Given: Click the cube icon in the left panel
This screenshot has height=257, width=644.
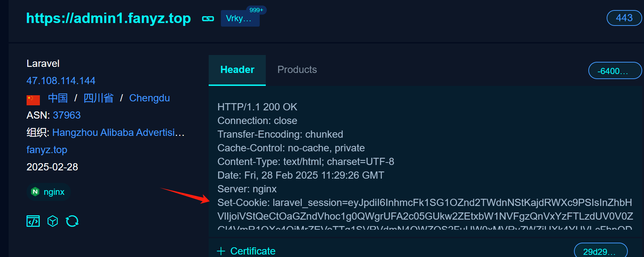Looking at the screenshot, I should coord(53,221).
